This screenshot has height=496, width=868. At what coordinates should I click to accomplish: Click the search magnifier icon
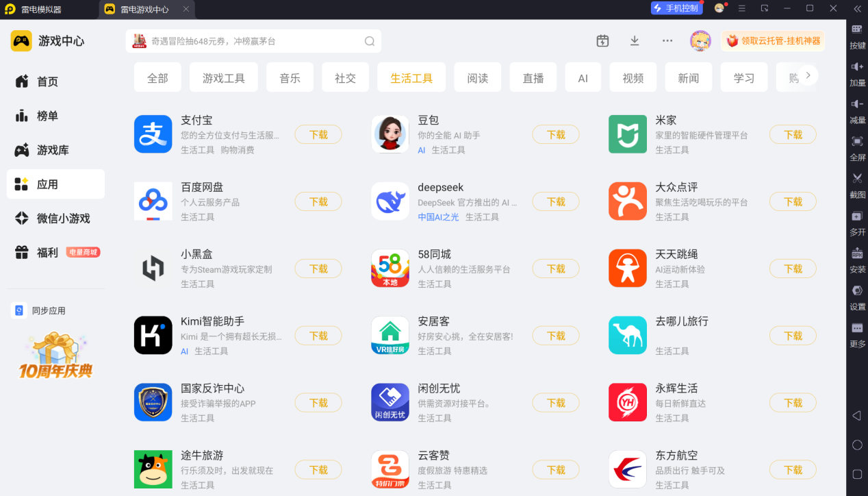(370, 41)
